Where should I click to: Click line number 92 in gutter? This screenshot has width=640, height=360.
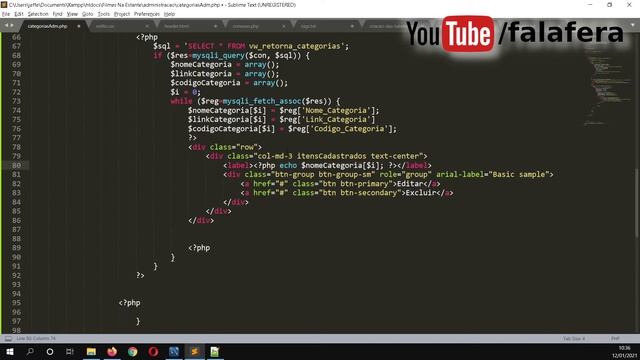coord(16,275)
